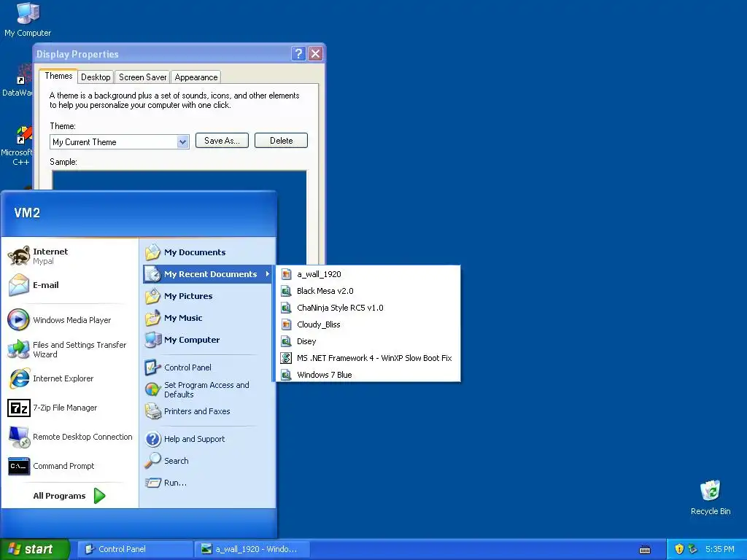Click the Start button
The height and width of the screenshot is (560, 747).
(34, 549)
